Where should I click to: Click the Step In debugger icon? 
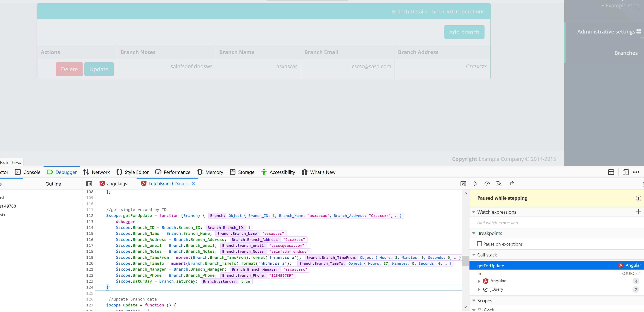point(499,184)
